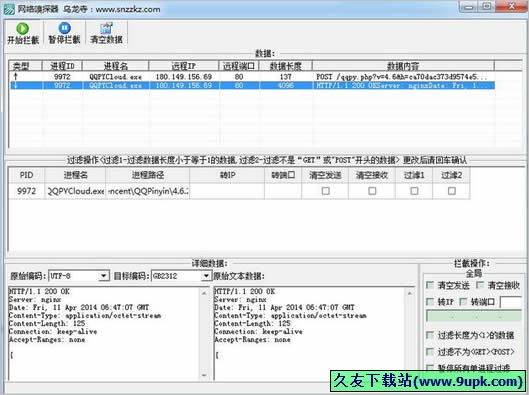Click the green IP address field

pyautogui.click(x=474, y=316)
